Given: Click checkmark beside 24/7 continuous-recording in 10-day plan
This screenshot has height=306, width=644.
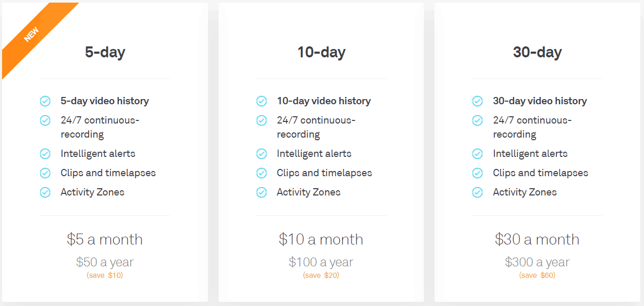Looking at the screenshot, I should tap(262, 120).
